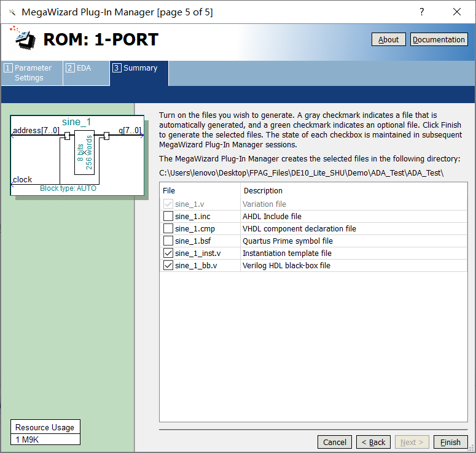
Task: Click the Cancel button
Action: tap(335, 442)
